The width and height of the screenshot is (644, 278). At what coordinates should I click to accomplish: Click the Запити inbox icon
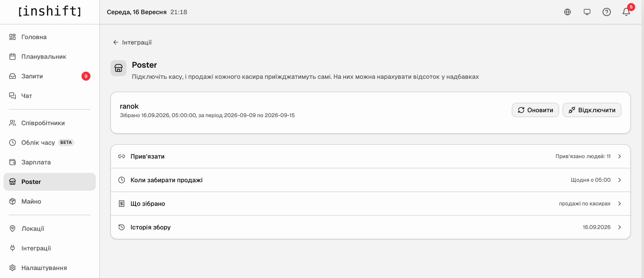[x=12, y=76]
